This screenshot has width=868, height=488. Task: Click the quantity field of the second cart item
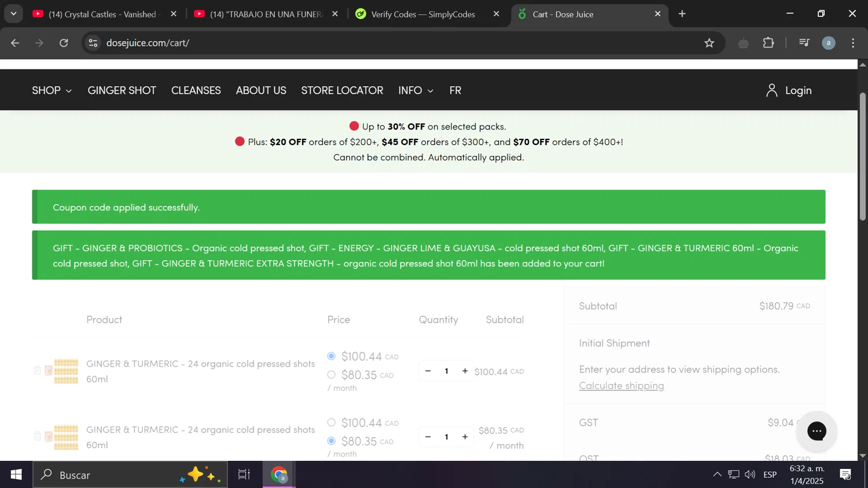[446, 437]
